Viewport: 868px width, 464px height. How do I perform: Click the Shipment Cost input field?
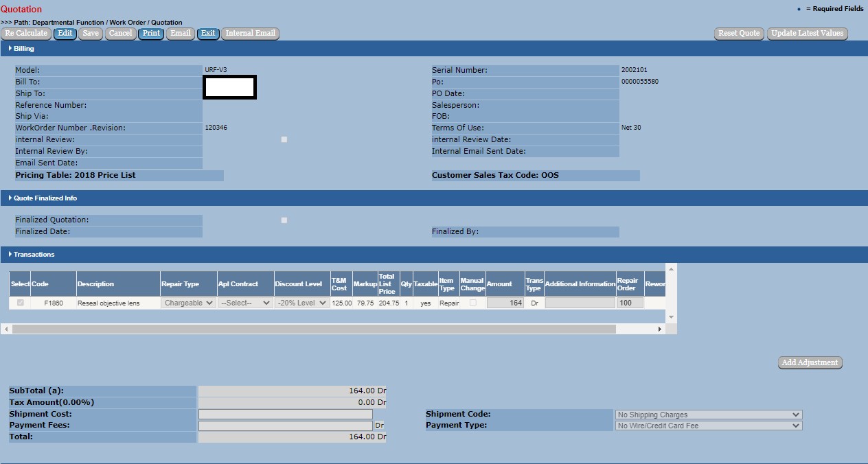tap(286, 415)
